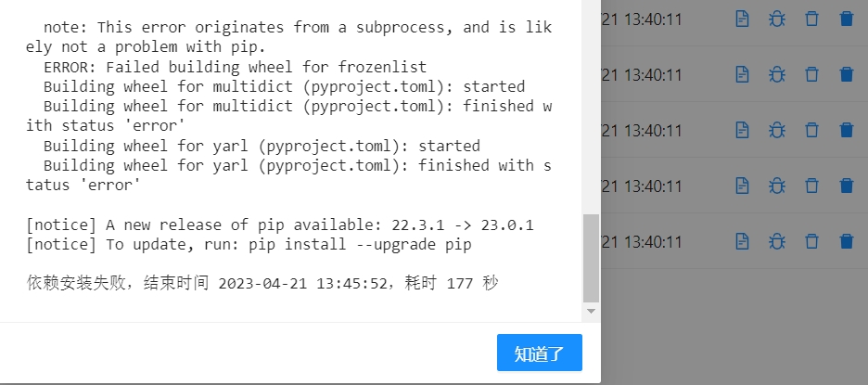Open the log document icon in the first row

[742, 19]
